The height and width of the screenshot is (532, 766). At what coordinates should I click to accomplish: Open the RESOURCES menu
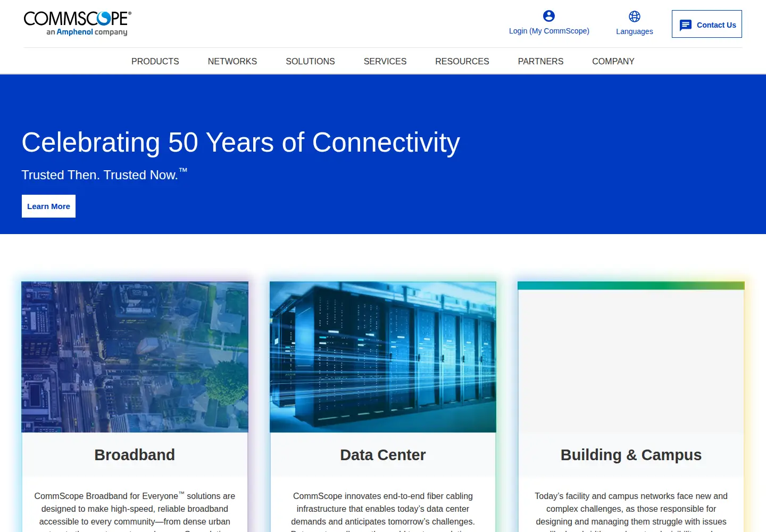click(462, 61)
